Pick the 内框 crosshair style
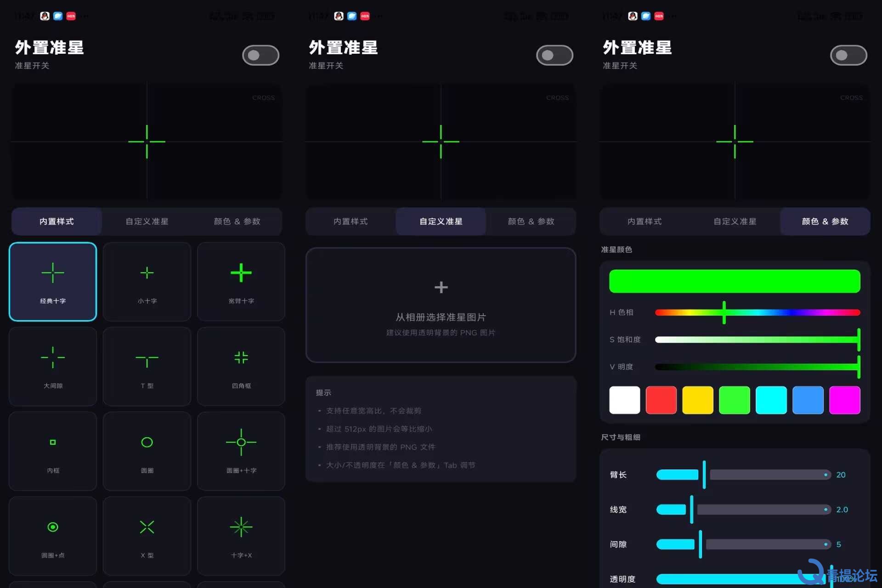This screenshot has height=588, width=882. coord(53,451)
